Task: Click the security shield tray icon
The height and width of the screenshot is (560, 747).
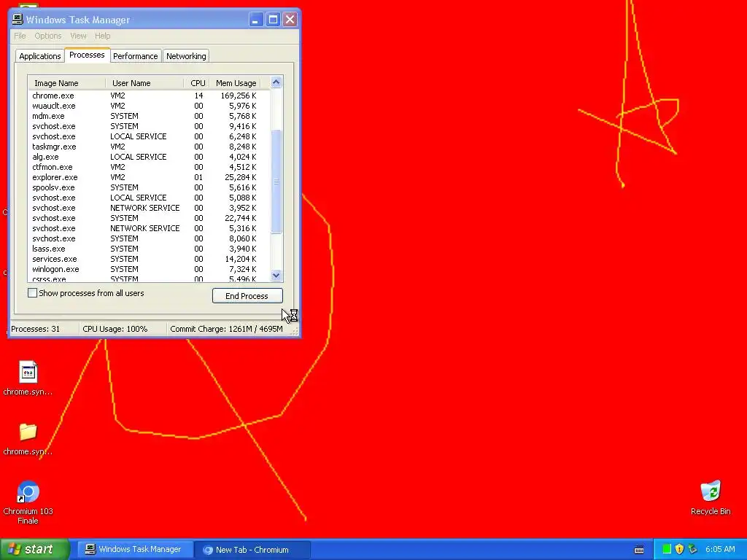Action: [x=679, y=549]
